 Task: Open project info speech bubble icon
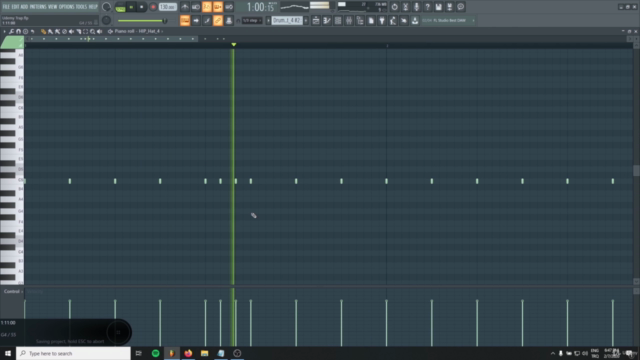460,7
